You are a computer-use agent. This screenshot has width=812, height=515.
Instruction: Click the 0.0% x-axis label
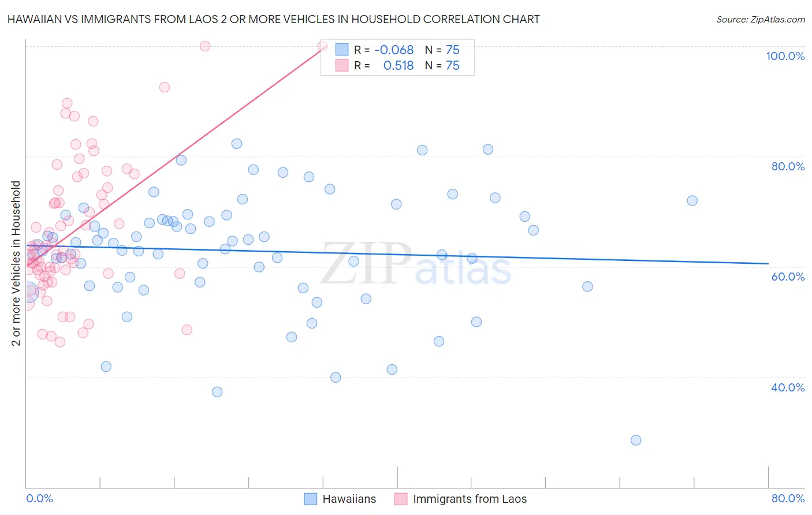point(39,498)
